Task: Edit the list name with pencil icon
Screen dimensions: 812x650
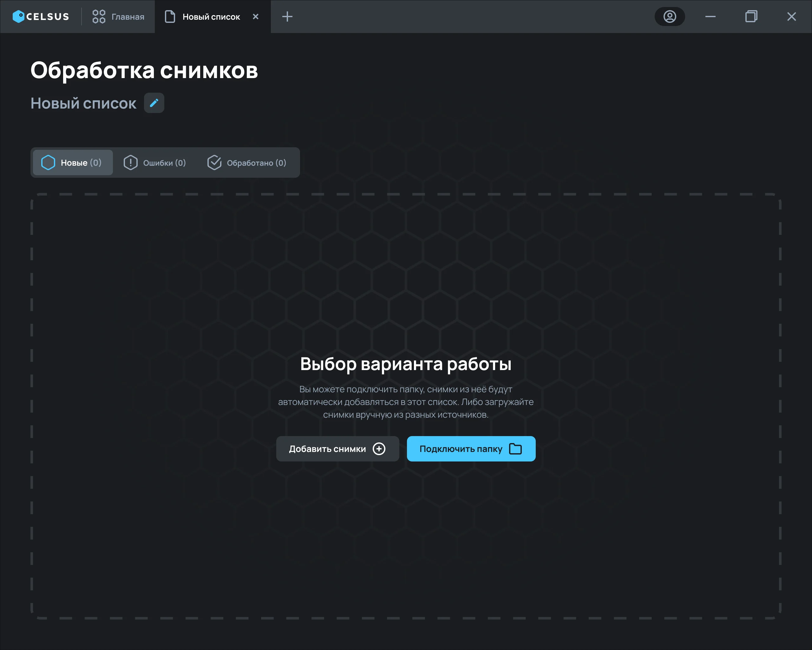Action: coord(154,103)
